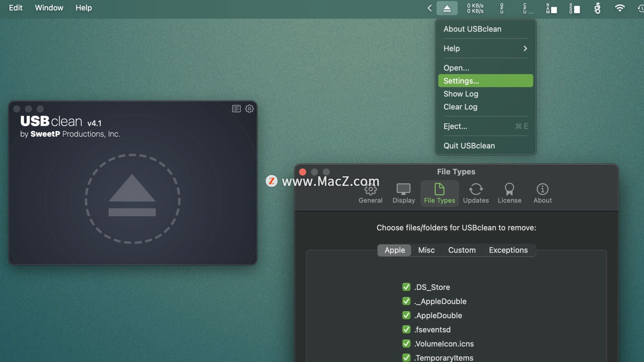Open the Wi-Fi status menu
The image size is (644, 362).
tap(620, 8)
